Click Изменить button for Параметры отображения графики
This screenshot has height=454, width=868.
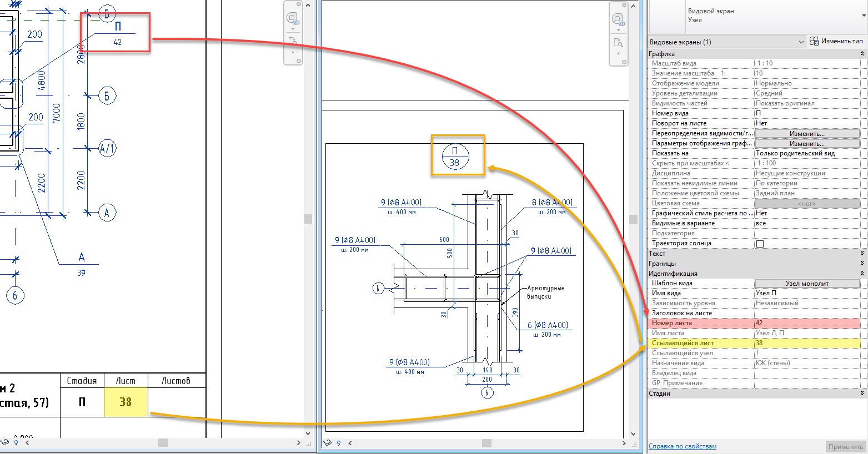point(807,144)
